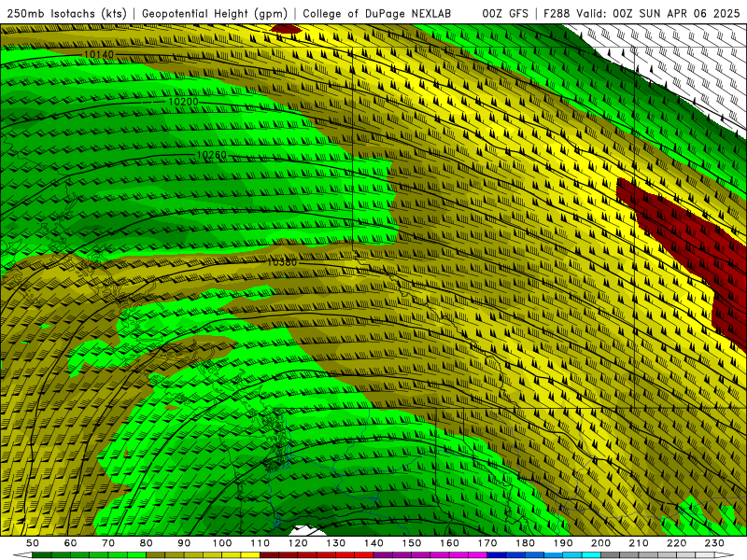This screenshot has width=747, height=560.
Task: Click the 130 value on the color scale
Action: pyautogui.click(x=336, y=543)
